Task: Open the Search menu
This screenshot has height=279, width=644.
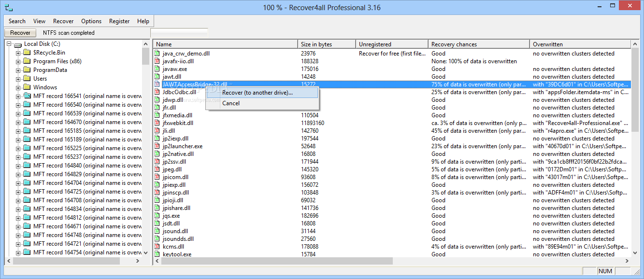Action: click(17, 21)
